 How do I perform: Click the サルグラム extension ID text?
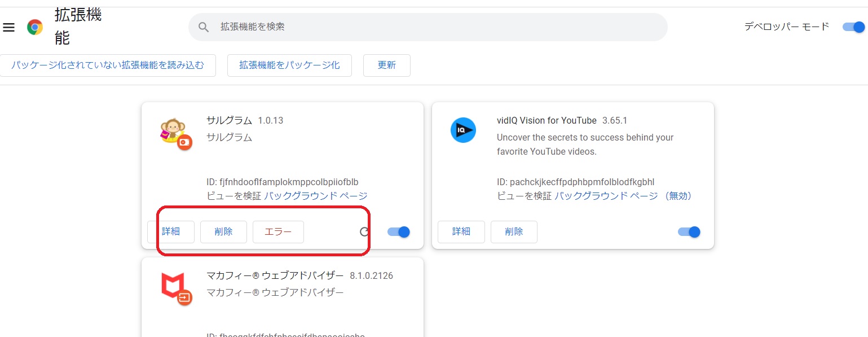(x=283, y=182)
